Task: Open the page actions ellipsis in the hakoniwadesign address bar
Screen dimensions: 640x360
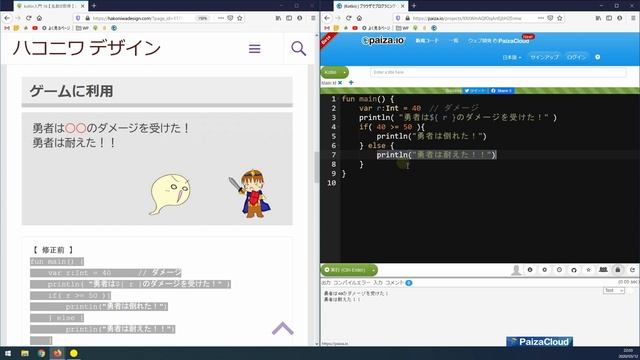Action: pos(221,18)
